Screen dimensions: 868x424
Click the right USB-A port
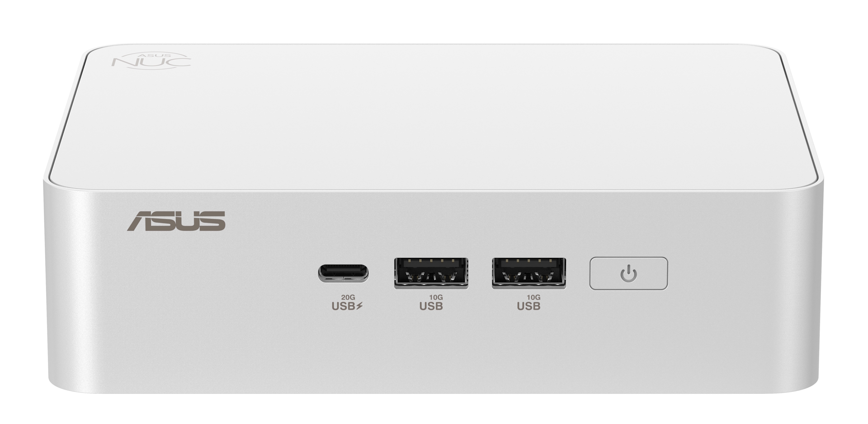tap(529, 273)
